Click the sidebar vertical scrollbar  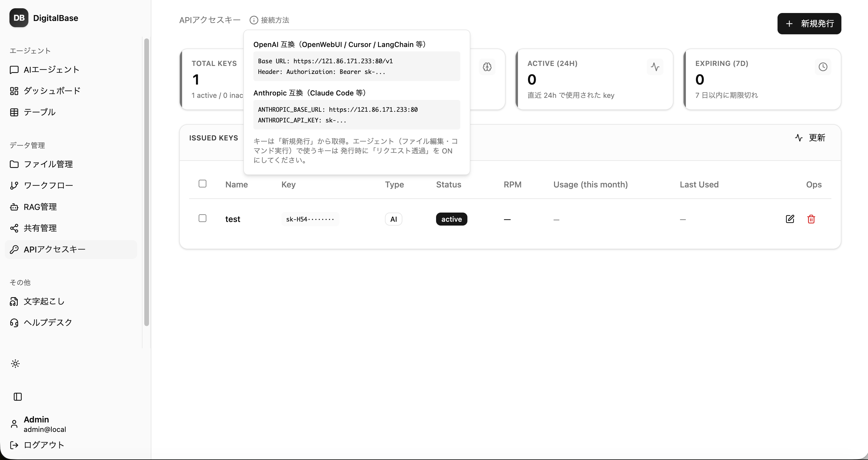click(x=147, y=182)
